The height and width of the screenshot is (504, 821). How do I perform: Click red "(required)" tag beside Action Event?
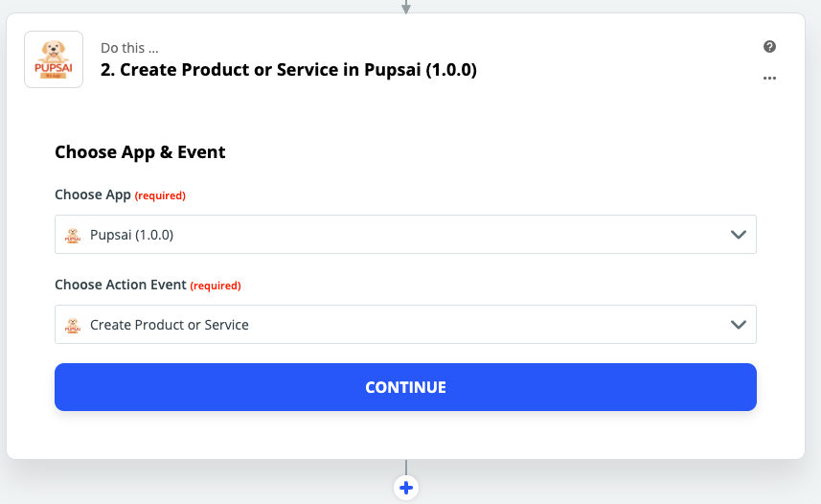216,286
